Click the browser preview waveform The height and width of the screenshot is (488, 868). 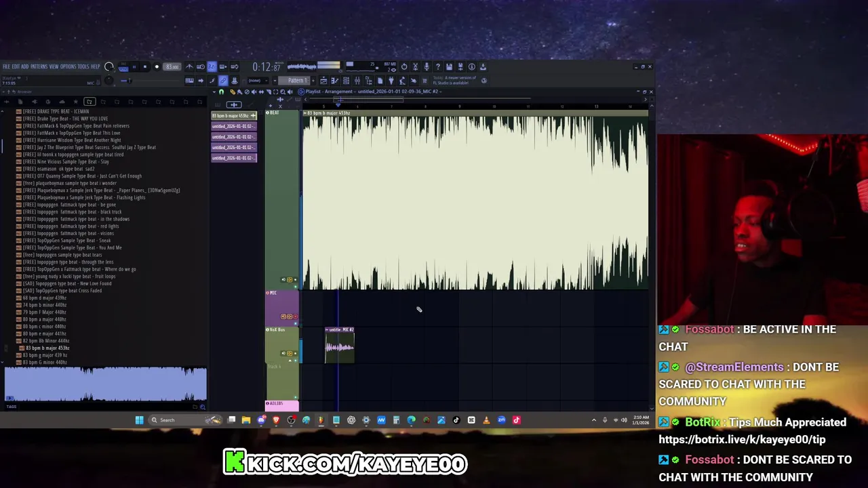[105, 384]
